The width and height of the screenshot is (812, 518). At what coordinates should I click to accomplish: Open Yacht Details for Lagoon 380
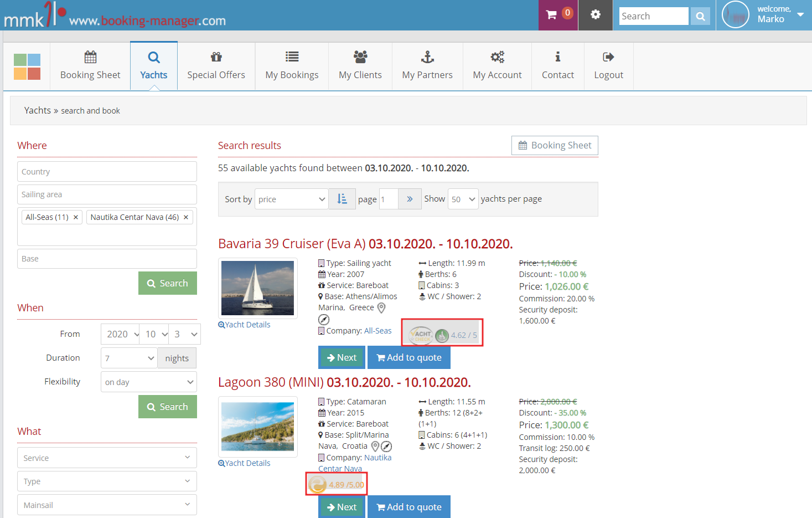pos(244,463)
